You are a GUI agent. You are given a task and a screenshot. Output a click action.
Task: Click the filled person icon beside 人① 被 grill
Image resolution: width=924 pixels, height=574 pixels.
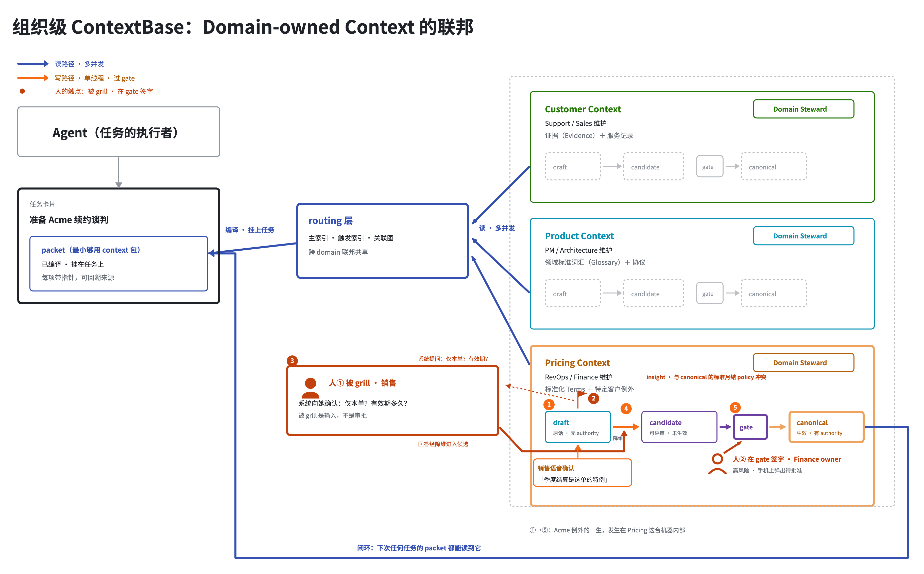click(x=310, y=388)
